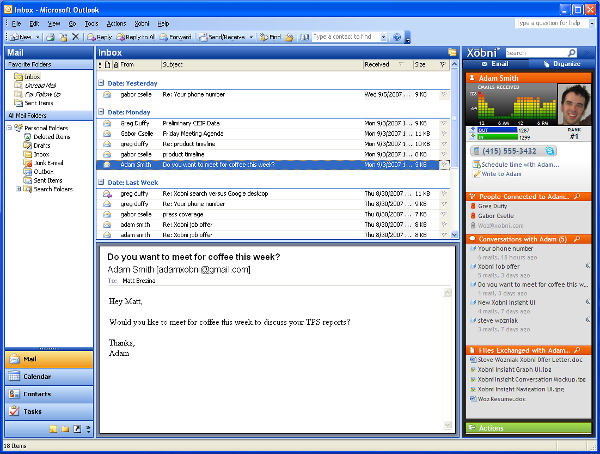Click Adam Smith's photo thumbnail
Image resolution: width=600 pixels, height=454 pixels.
[574, 104]
